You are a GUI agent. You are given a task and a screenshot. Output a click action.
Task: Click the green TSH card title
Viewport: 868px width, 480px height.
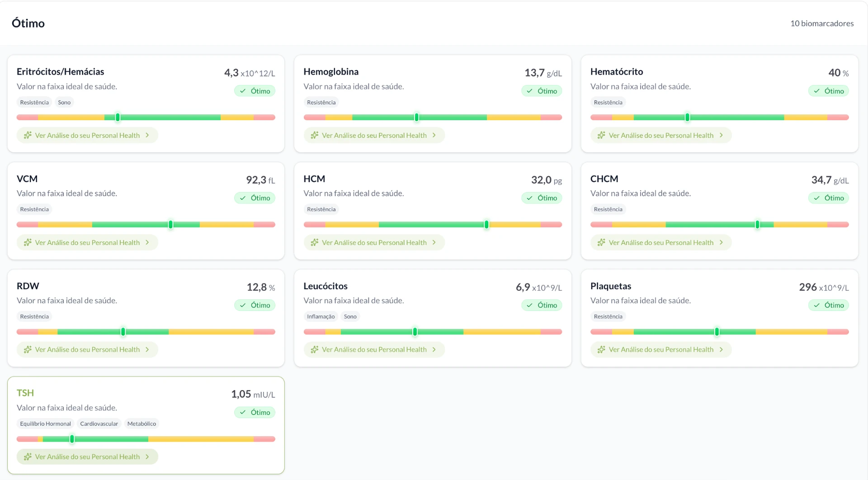25,393
